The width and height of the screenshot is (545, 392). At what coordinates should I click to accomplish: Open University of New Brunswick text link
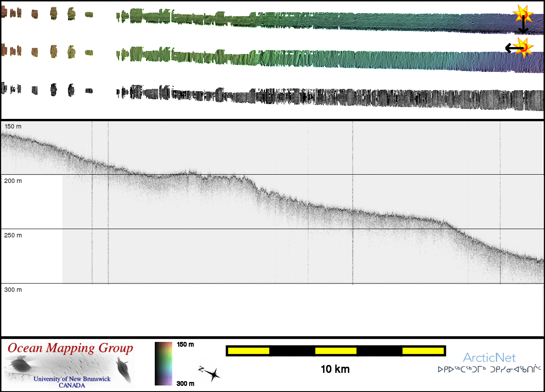pyautogui.click(x=72, y=379)
